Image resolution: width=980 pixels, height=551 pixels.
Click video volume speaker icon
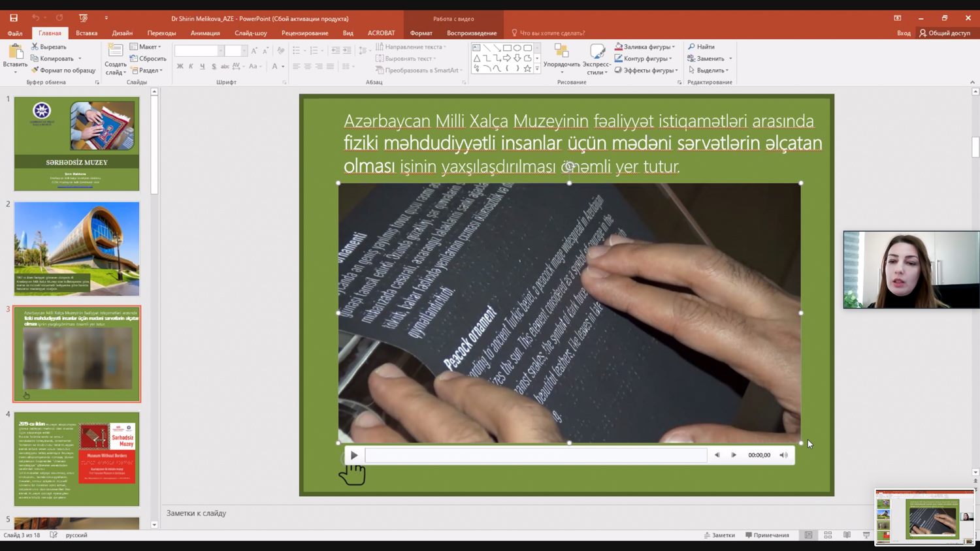(x=783, y=455)
